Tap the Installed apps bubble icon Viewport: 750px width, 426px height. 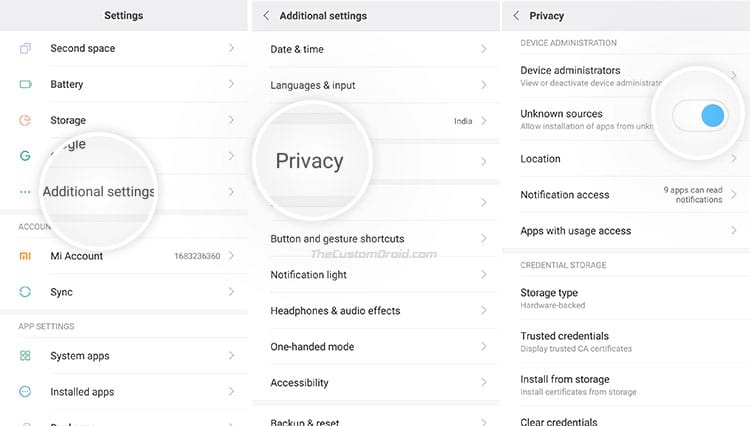[25, 392]
